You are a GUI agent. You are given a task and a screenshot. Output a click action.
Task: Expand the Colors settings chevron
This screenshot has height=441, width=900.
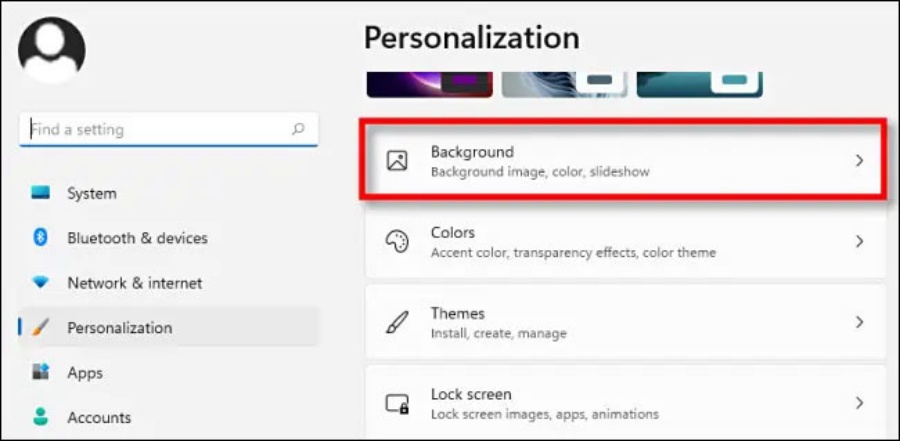pos(859,241)
